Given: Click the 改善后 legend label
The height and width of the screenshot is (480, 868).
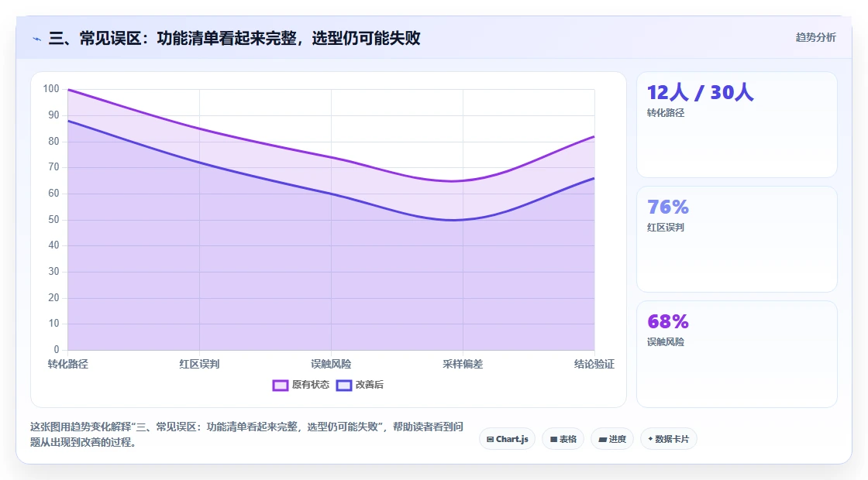Looking at the screenshot, I should [369, 384].
